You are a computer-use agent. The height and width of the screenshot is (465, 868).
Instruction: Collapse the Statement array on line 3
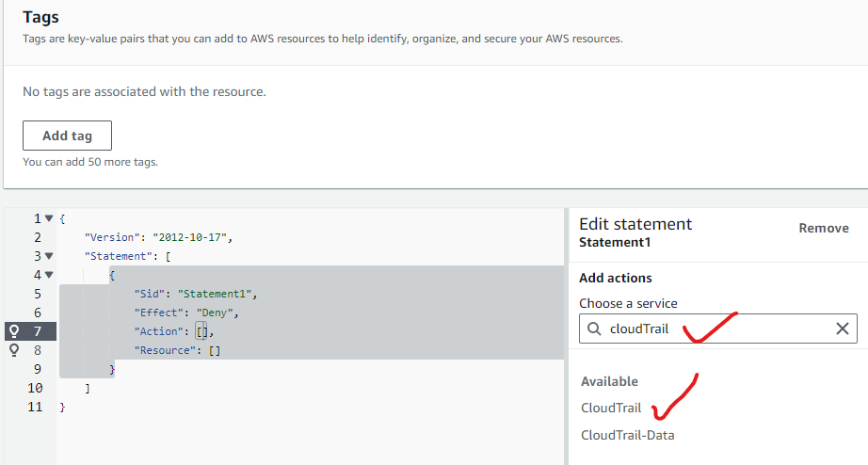coord(49,256)
